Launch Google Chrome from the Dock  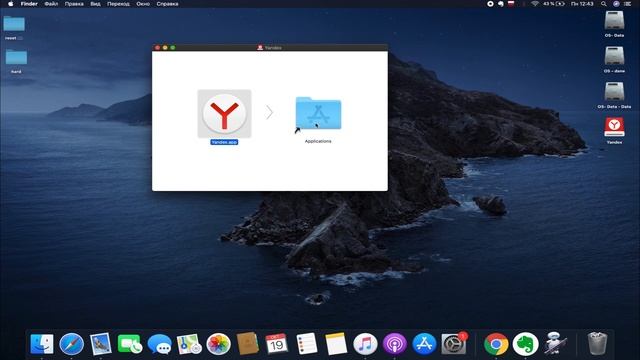(x=496, y=344)
